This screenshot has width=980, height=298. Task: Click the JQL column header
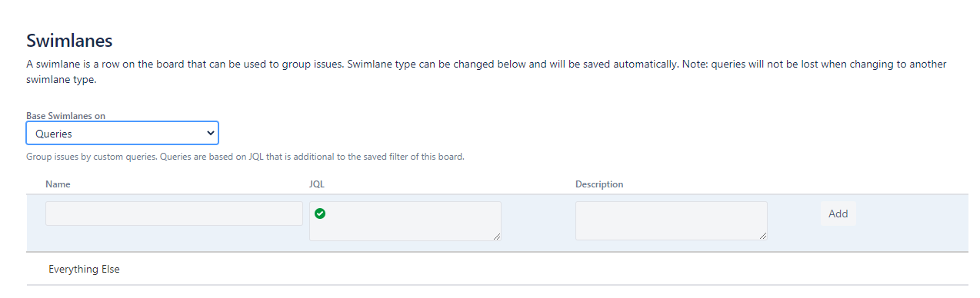317,184
